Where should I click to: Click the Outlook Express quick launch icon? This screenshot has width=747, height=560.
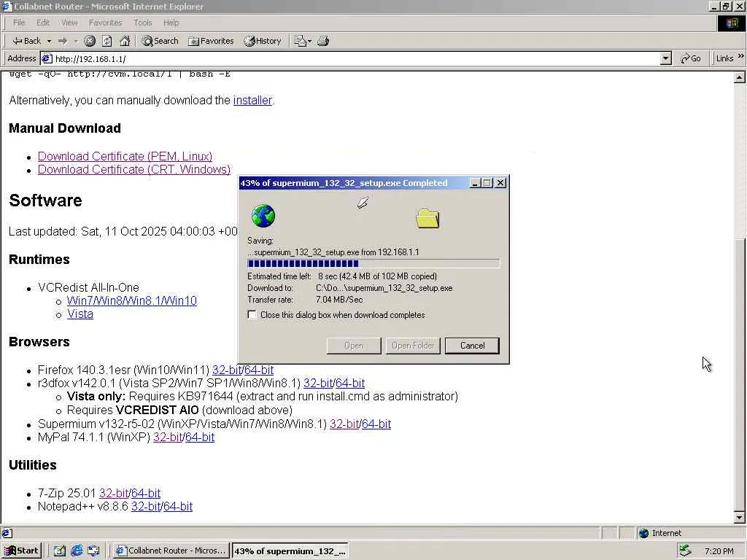pyautogui.click(x=93, y=551)
